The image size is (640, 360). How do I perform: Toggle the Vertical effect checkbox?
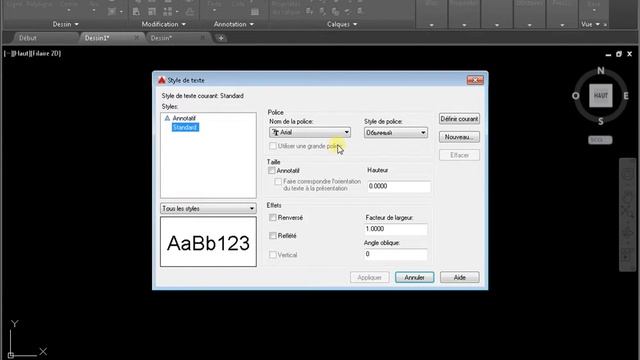coord(273,255)
